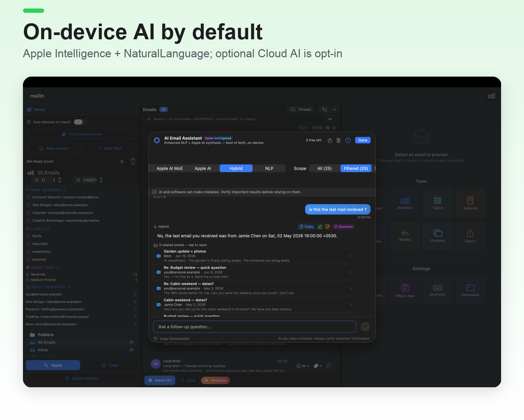Toggle Auto-Remove on Import switch
524x420 pixels.
pos(80,122)
